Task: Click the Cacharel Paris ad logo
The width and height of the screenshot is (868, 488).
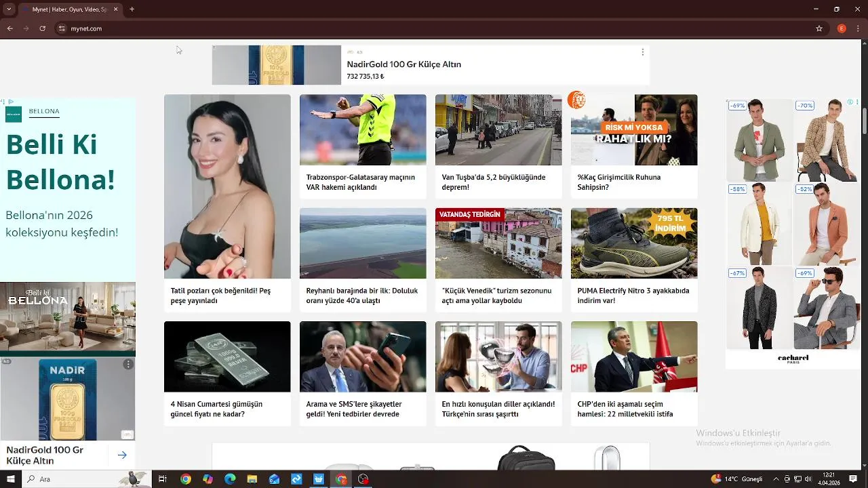Action: (x=793, y=359)
